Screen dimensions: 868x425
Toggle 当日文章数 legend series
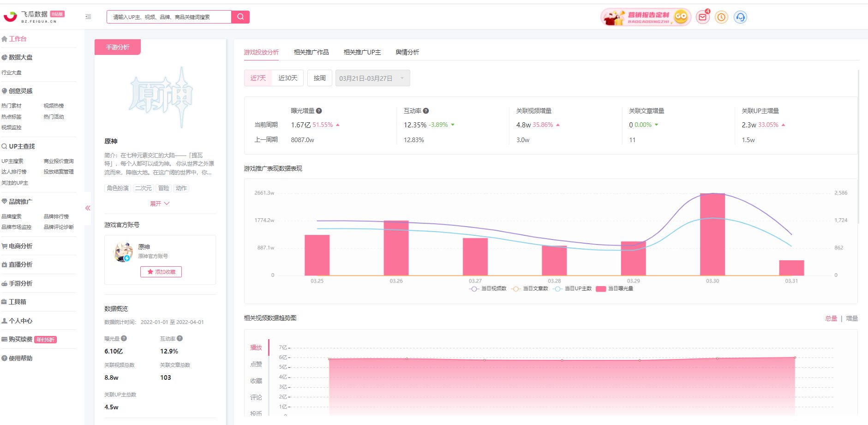tap(530, 288)
